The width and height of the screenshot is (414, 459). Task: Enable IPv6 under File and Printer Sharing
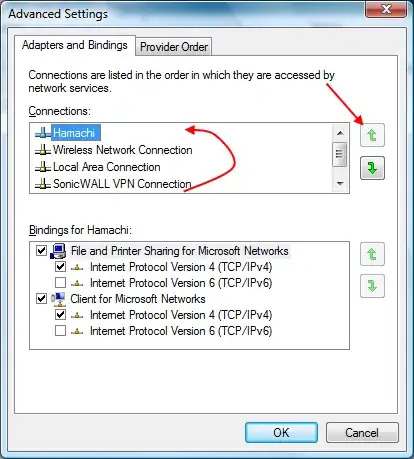[x=60, y=283]
